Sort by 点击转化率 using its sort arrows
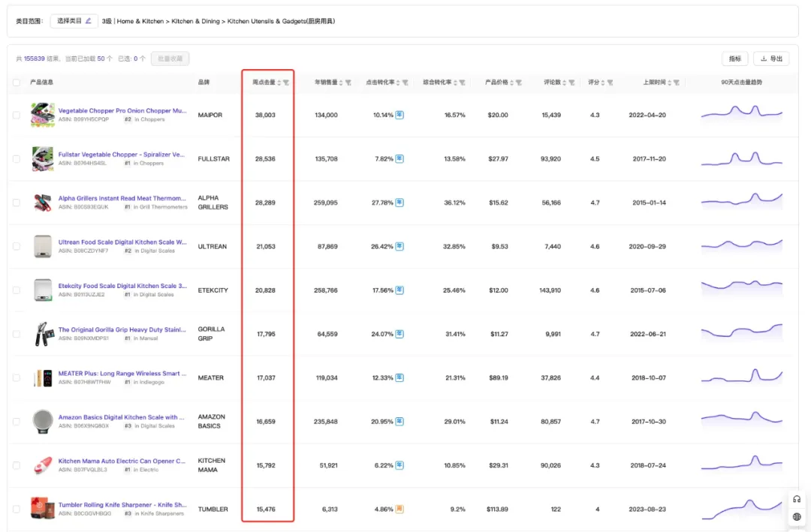Viewport: 811px width, 532px height. pos(398,83)
